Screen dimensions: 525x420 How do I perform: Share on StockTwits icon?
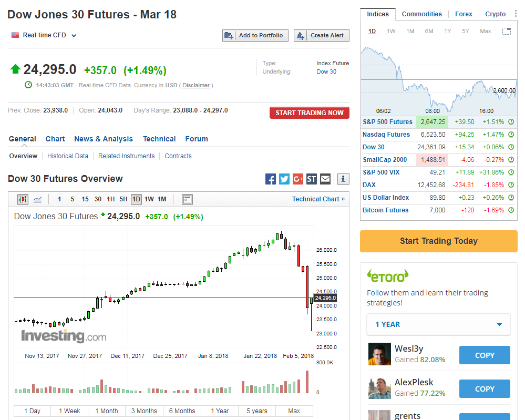point(312,179)
